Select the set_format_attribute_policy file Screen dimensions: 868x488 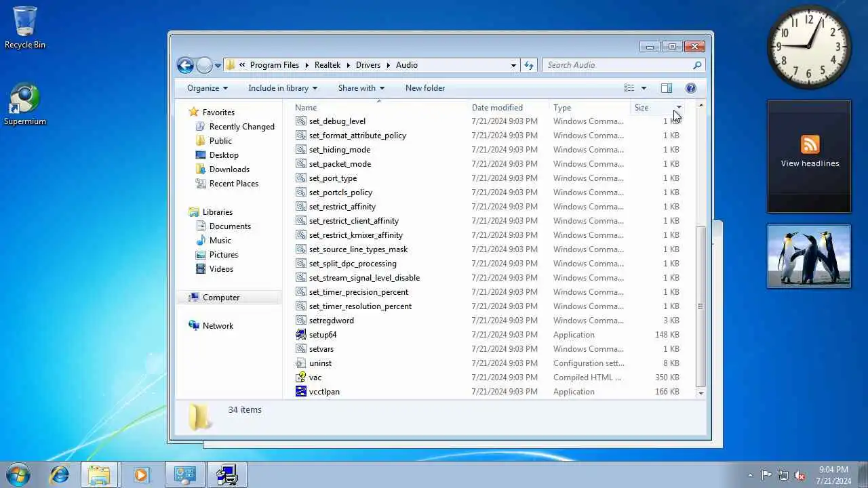coord(357,136)
